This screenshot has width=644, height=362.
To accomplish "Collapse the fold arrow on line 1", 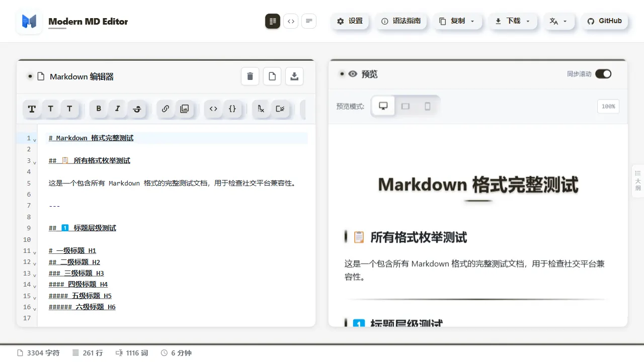I will coord(35,139).
